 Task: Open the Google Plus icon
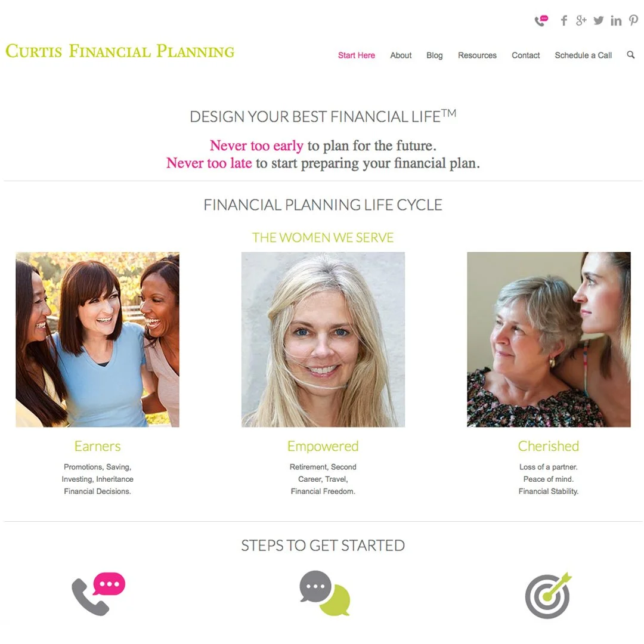[x=581, y=20]
